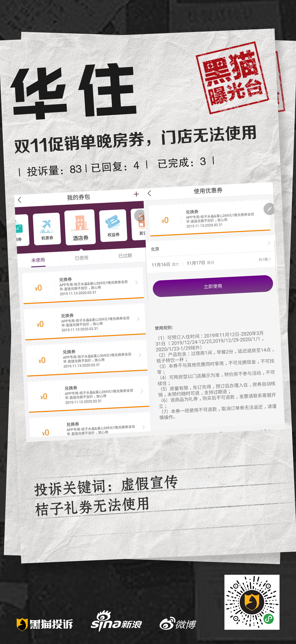Select the 权益券 ticket icon

point(113,222)
